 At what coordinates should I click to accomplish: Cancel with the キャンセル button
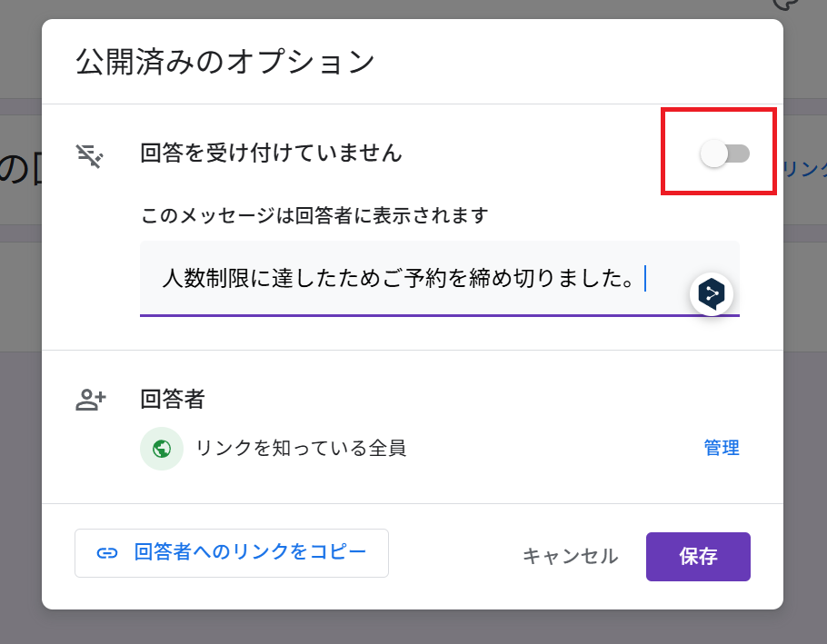point(570,557)
